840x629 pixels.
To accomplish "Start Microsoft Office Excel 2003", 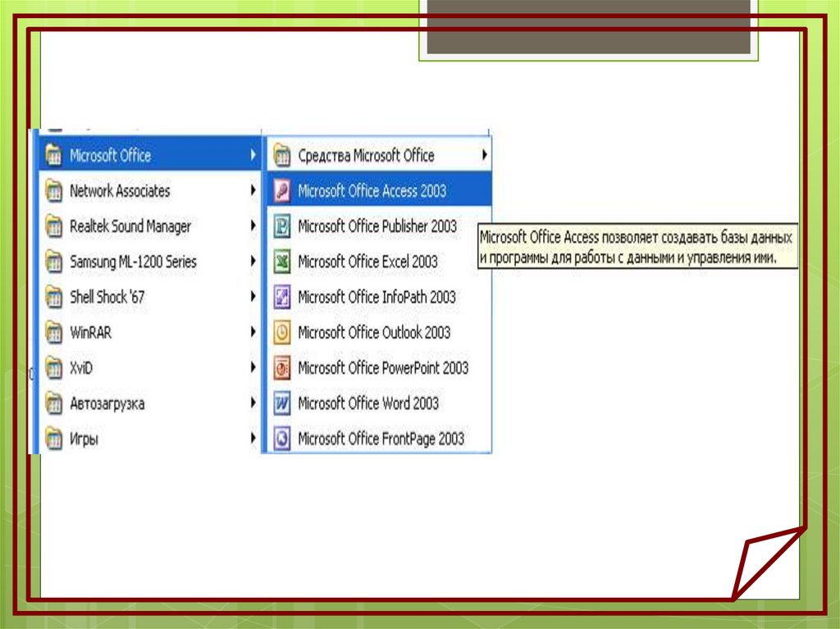I will (379, 262).
